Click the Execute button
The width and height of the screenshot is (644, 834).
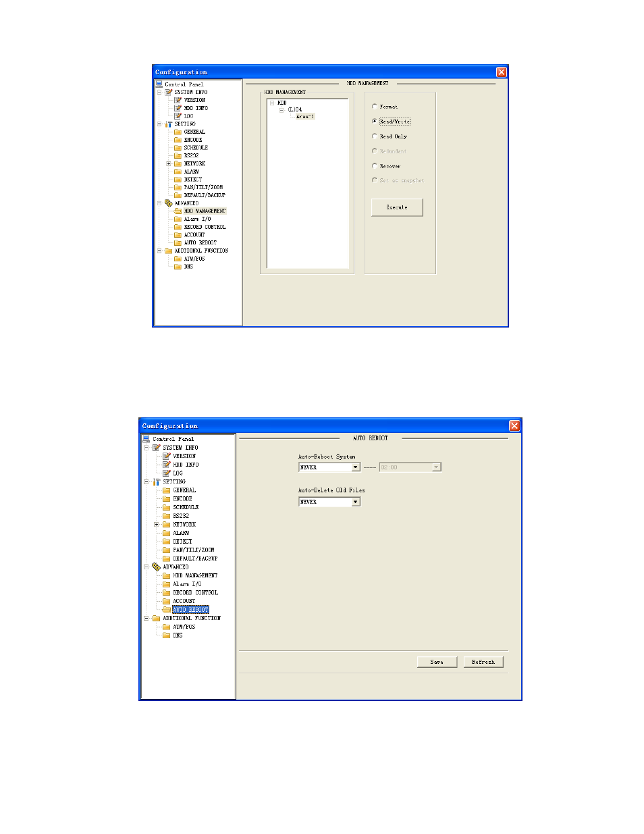397,207
